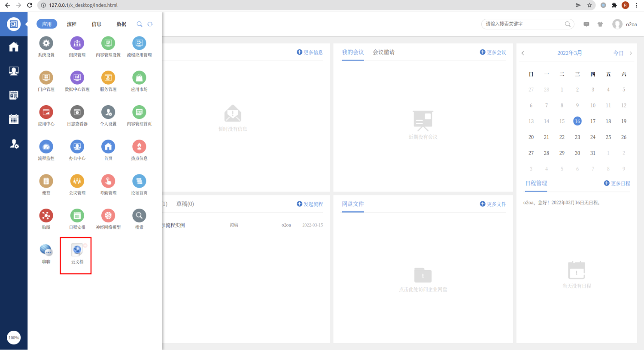Click the home icon in left sidebar

tap(14, 47)
